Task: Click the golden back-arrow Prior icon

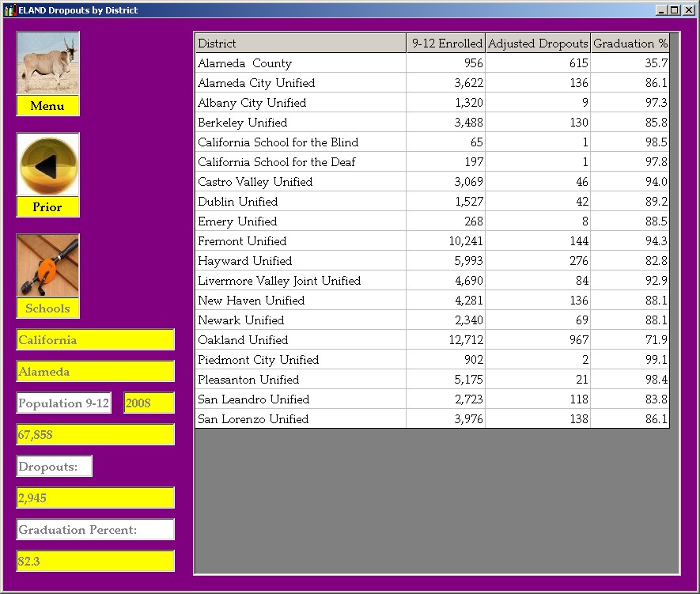Action: click(x=47, y=165)
